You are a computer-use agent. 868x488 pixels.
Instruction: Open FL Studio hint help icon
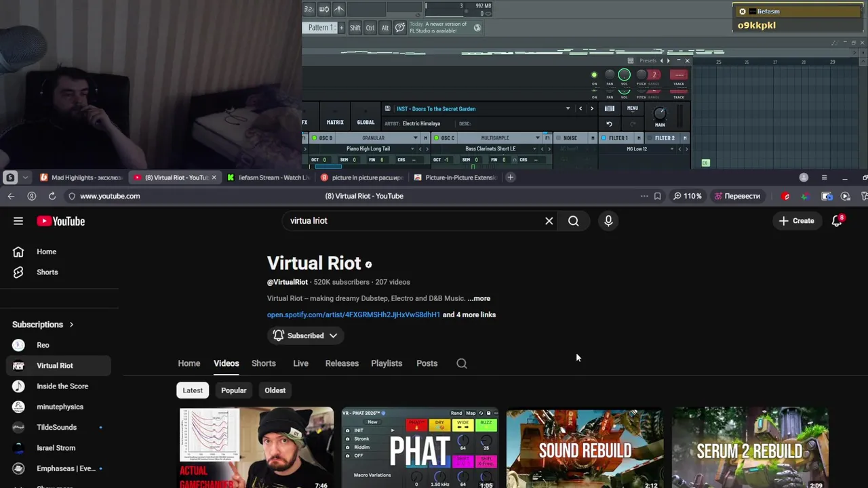(x=400, y=28)
